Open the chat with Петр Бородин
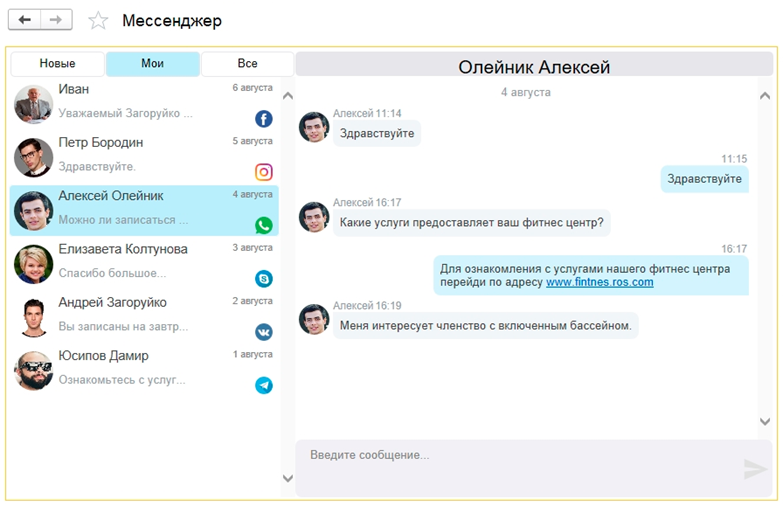 pos(144,157)
